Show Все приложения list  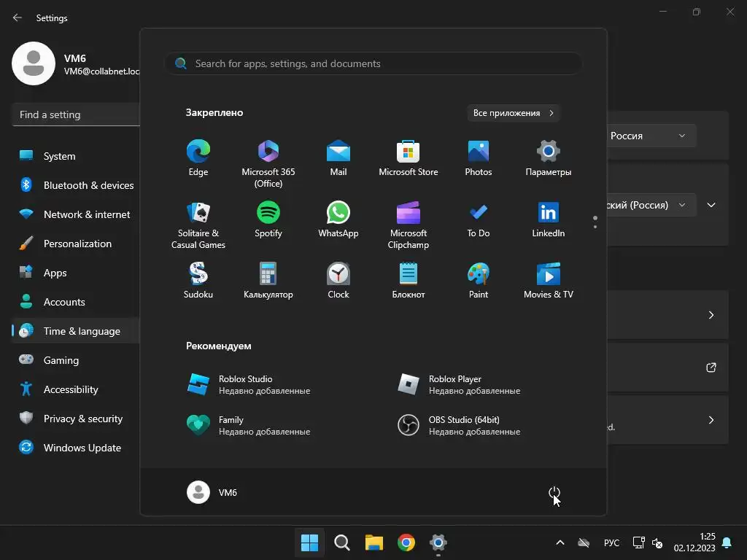(x=513, y=113)
